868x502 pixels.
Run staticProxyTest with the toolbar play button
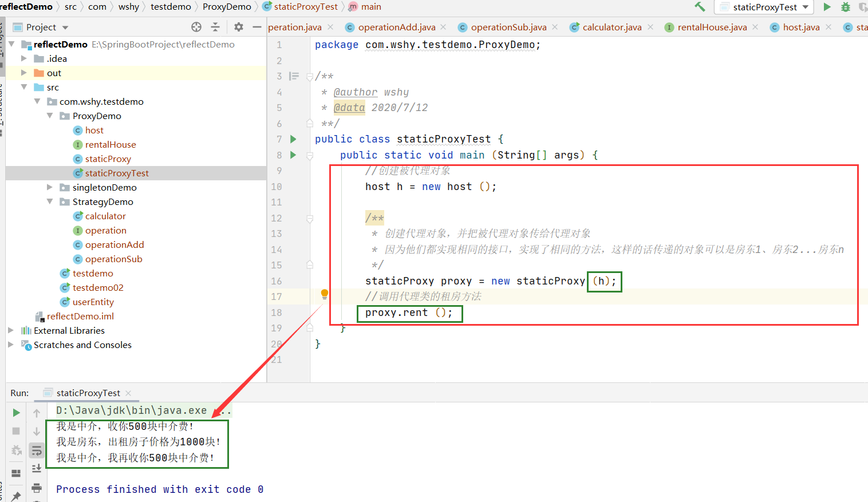(x=827, y=7)
